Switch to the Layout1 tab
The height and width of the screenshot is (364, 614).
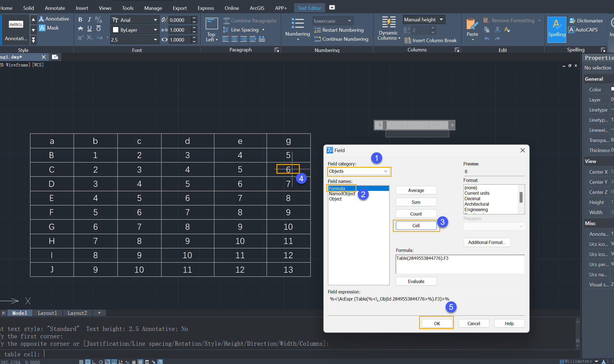[x=47, y=313]
